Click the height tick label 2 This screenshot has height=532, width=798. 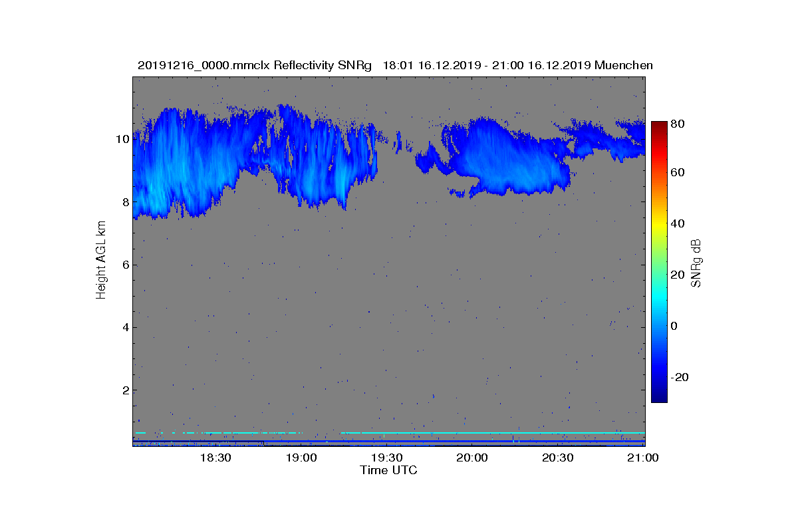[x=124, y=390]
